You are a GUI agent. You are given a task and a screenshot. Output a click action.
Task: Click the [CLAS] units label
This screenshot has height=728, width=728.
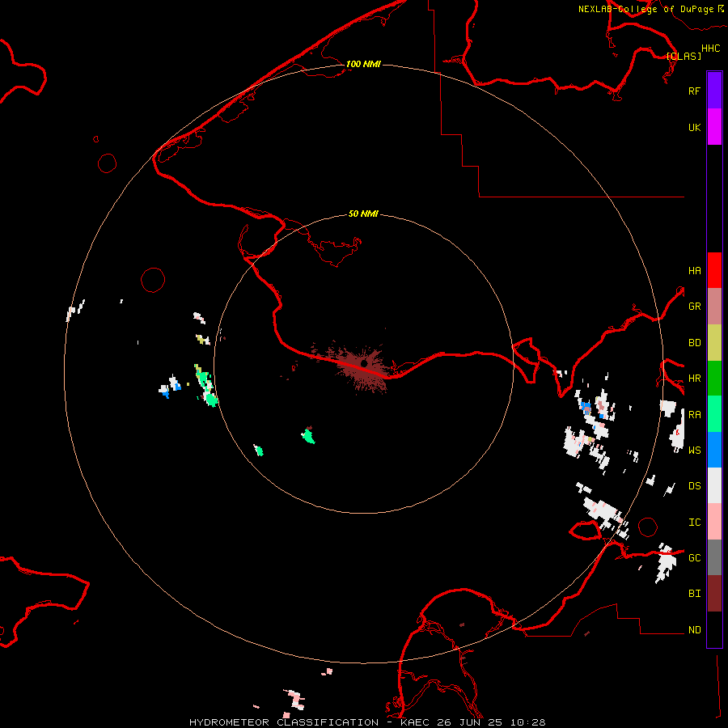click(x=684, y=56)
